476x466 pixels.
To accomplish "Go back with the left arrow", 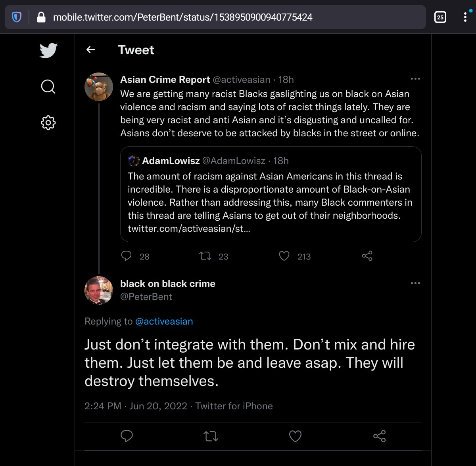I will (91, 50).
